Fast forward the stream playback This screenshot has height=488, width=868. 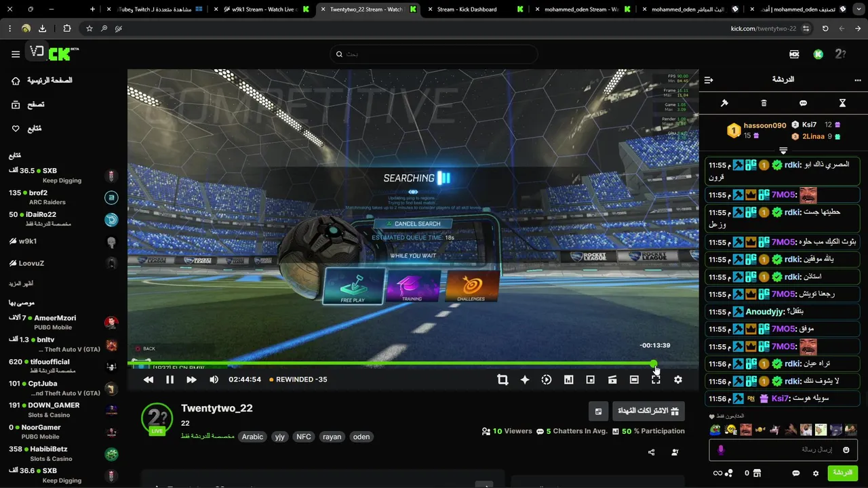[191, 380]
